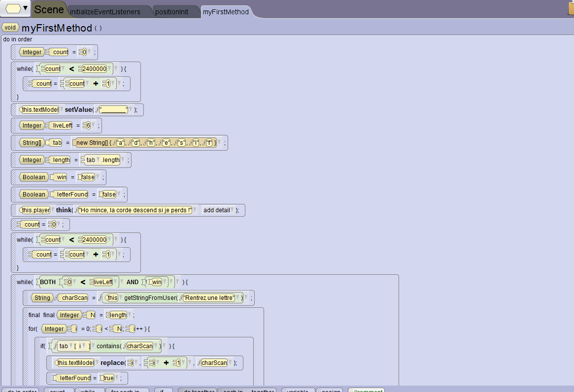Click the getStringFromUser method name
The width and height of the screenshot is (574, 392).
click(150, 298)
